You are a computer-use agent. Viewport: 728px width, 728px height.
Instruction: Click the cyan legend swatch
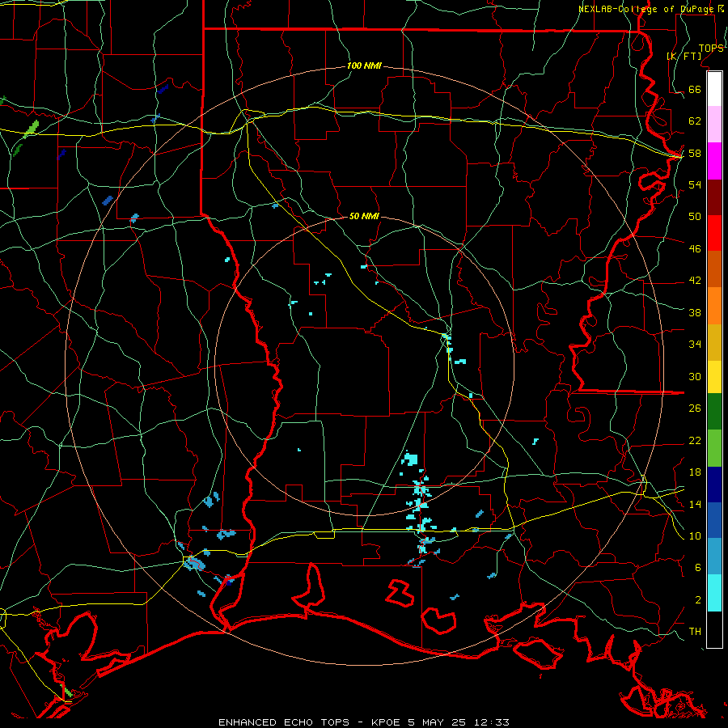[x=714, y=593]
